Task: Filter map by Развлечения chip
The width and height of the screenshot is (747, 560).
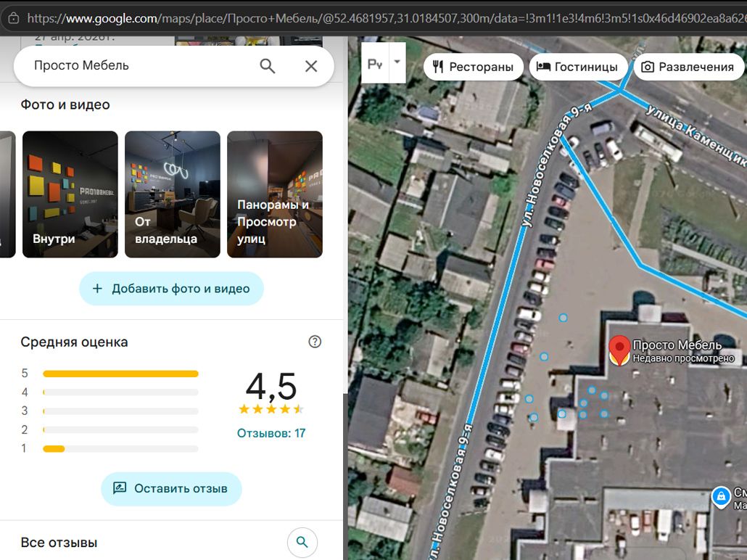Action: [689, 67]
